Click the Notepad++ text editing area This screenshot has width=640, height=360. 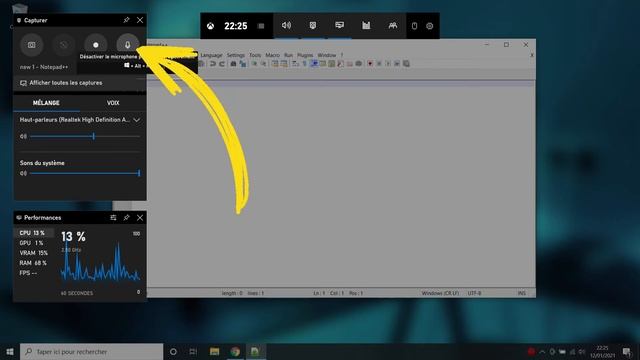pyautogui.click(x=341, y=186)
